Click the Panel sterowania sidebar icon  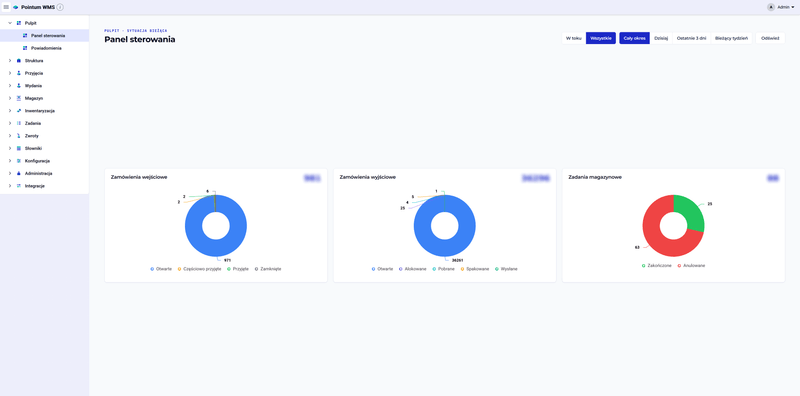(25, 36)
